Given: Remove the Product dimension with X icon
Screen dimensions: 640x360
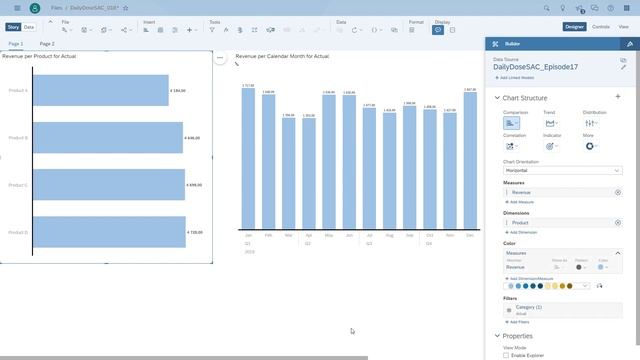Looking at the screenshot, I should (618, 222).
